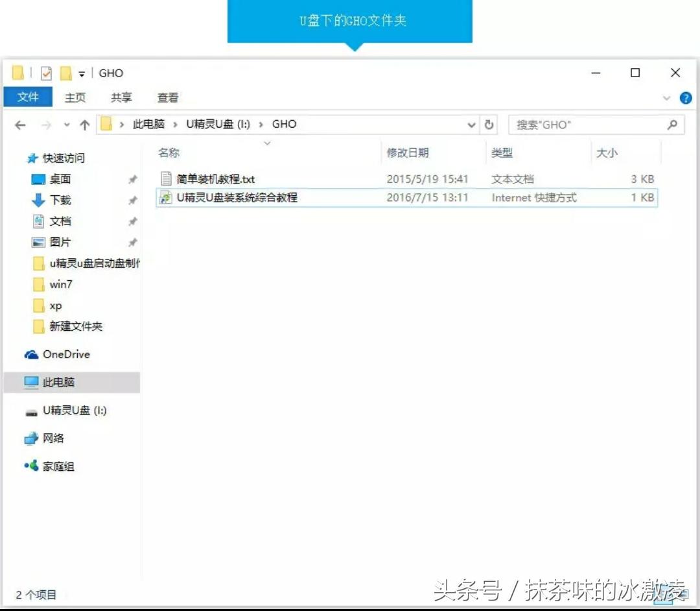Click the Help question mark icon
This screenshot has height=611, width=700.
coord(685,98)
